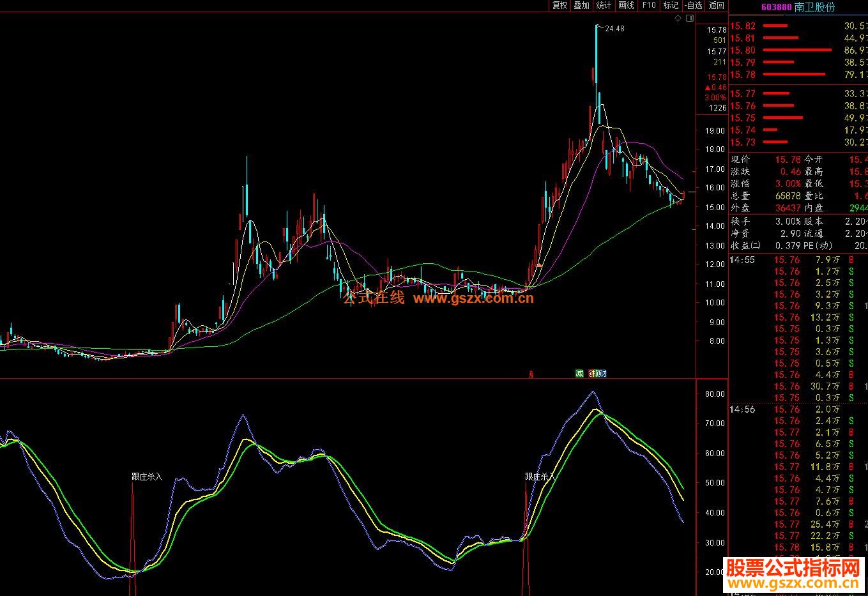Click the 14:55 timestamp in trade list

743,260
